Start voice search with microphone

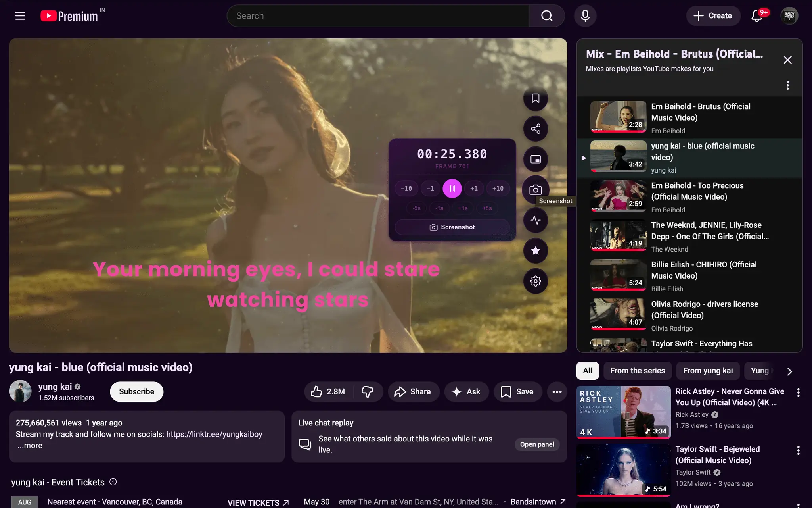click(x=585, y=16)
